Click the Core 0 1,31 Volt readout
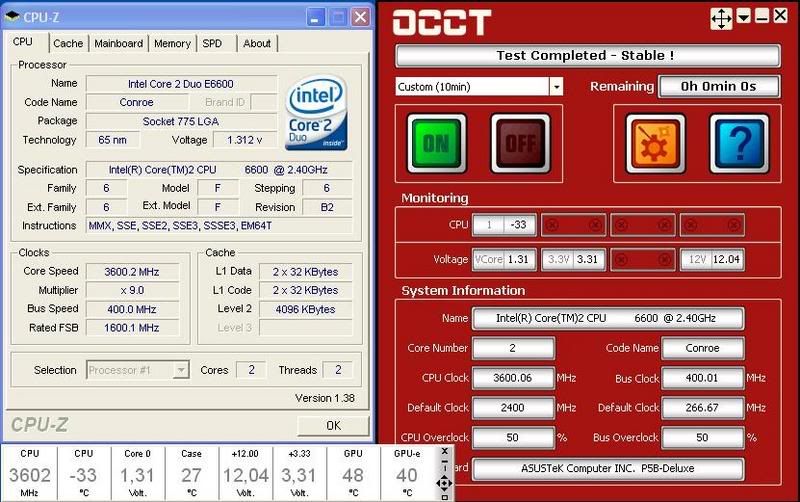The height and width of the screenshot is (502, 800). click(137, 473)
